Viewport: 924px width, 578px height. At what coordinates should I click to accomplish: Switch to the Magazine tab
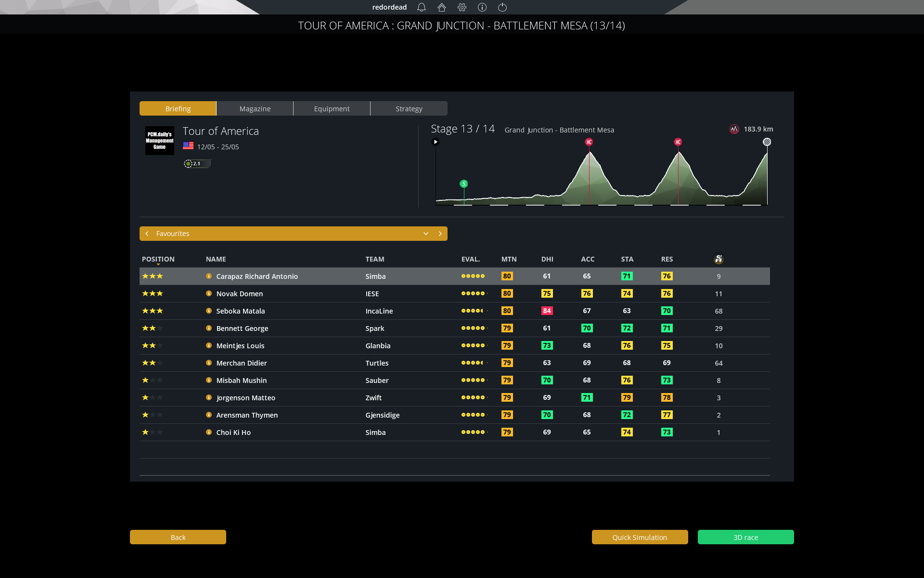coord(255,109)
